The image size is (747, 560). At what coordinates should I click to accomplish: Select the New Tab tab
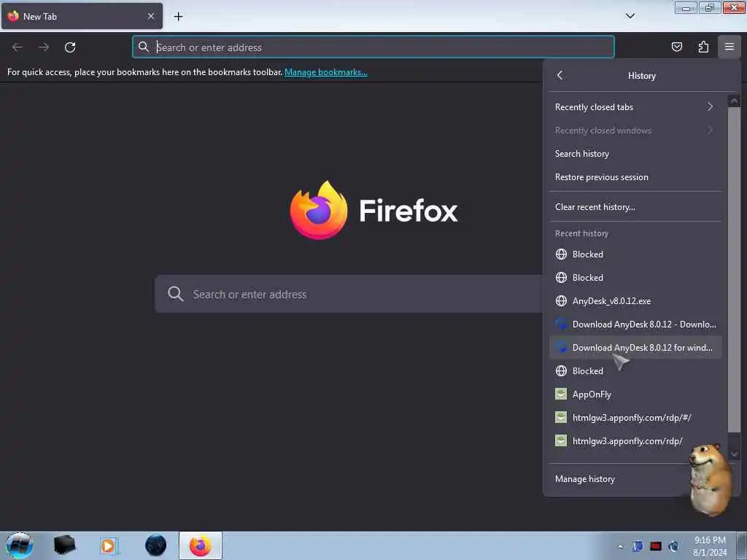82,16
